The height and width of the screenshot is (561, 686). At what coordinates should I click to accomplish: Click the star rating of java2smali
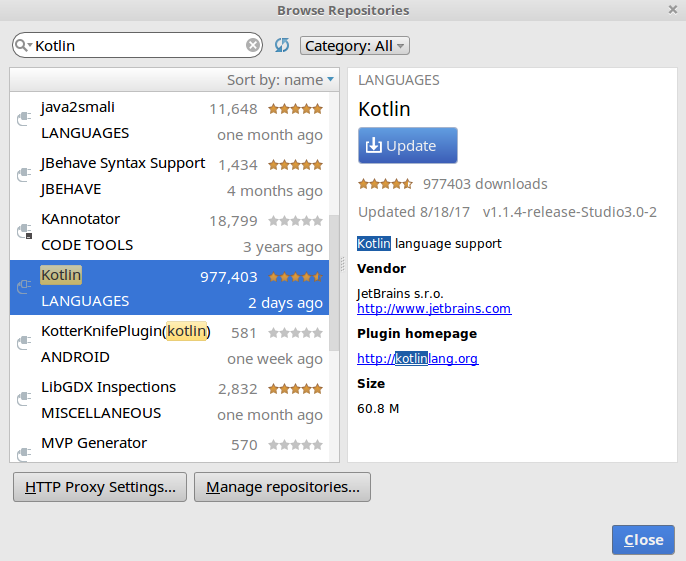click(x=295, y=109)
